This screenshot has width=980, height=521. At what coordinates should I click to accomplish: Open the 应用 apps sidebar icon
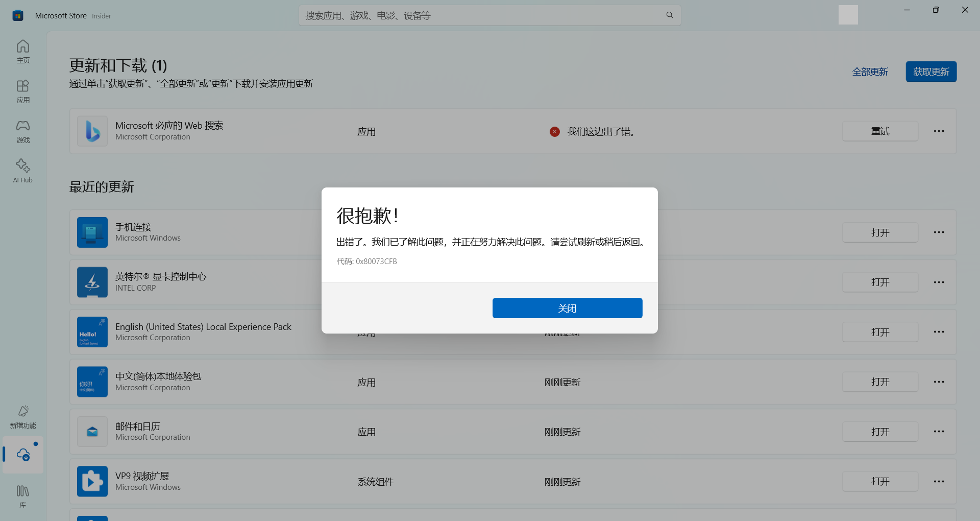coord(23,91)
